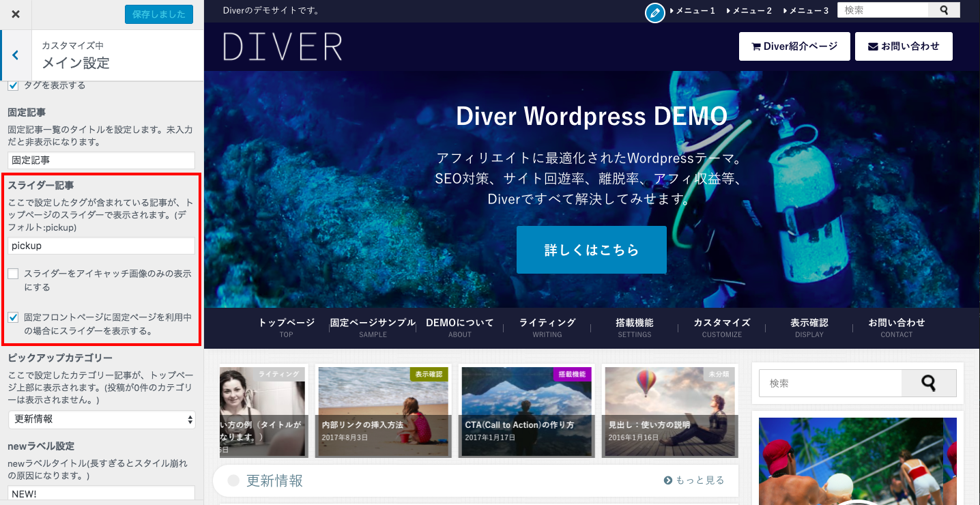Open the 見出し：使い方の説明 article card
980x505 pixels.
pyautogui.click(x=670, y=412)
